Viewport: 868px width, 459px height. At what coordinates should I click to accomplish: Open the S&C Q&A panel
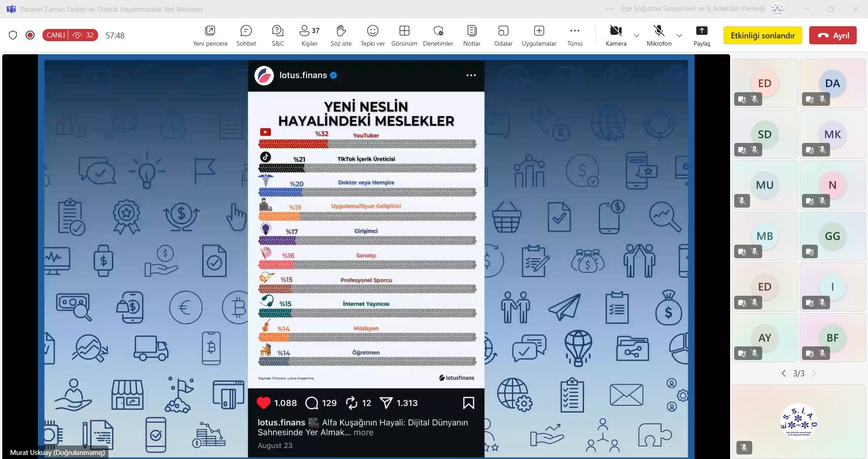pos(278,35)
